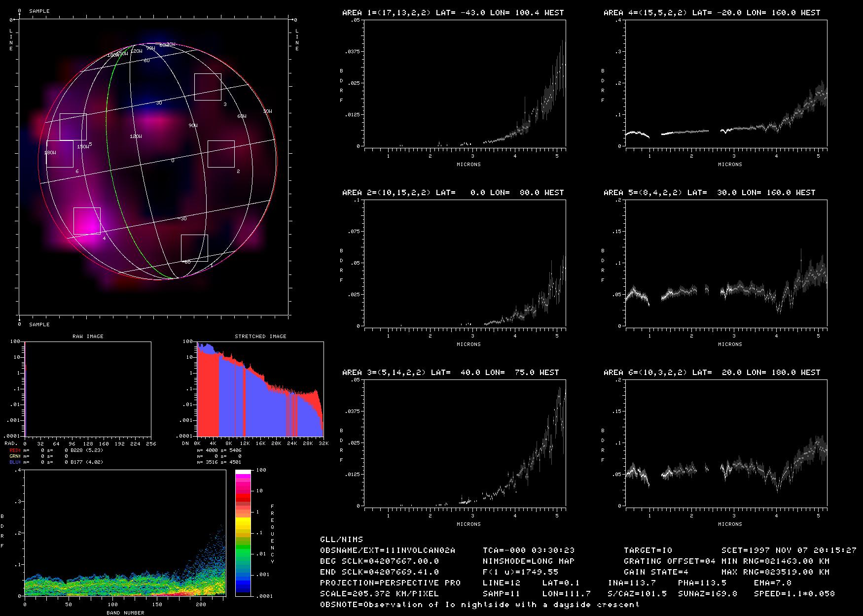Click the 'RED:' channel statistics row
Screen dimensions: 863x616
click(56, 450)
